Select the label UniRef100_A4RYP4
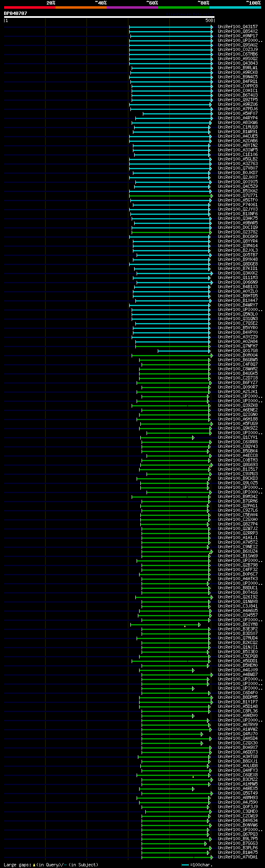265x868 pixels. coord(238,118)
